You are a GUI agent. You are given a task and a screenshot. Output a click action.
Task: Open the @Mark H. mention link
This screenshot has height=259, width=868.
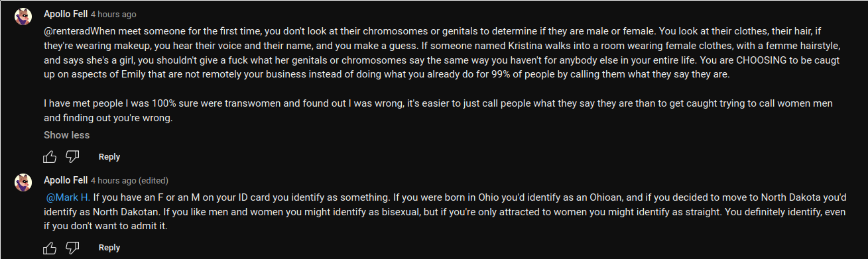(68, 197)
